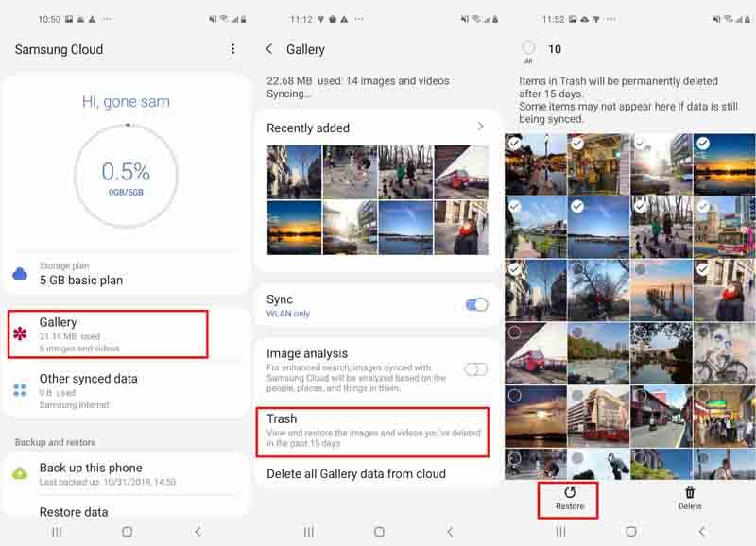
Task: Select the red bus photo thumbnail in Recently added
Action: click(x=461, y=171)
